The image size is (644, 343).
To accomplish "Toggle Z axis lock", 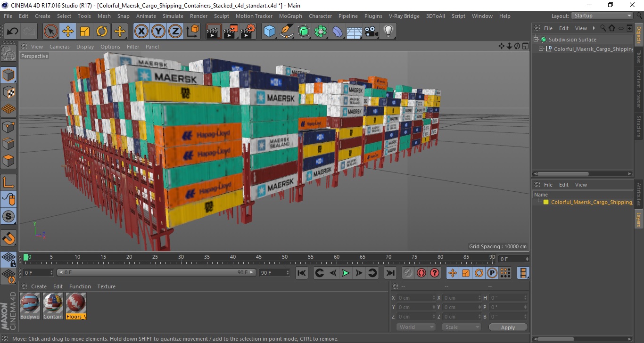I will click(x=175, y=32).
